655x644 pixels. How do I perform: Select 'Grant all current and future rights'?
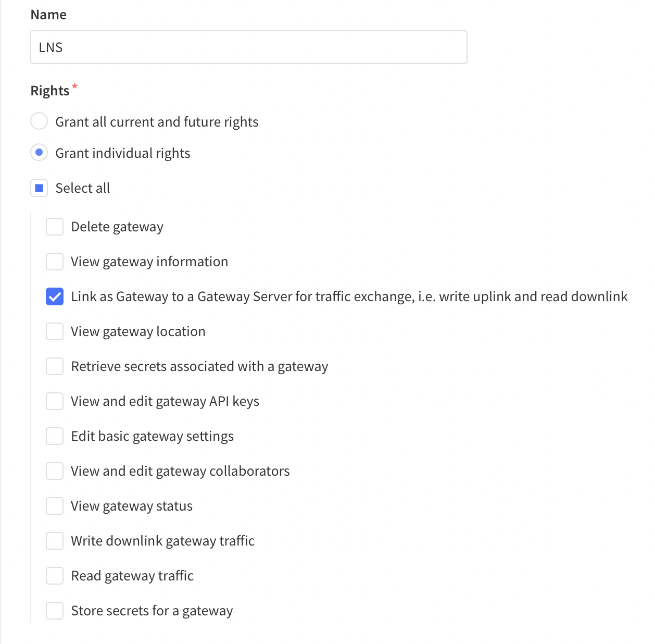pos(39,121)
